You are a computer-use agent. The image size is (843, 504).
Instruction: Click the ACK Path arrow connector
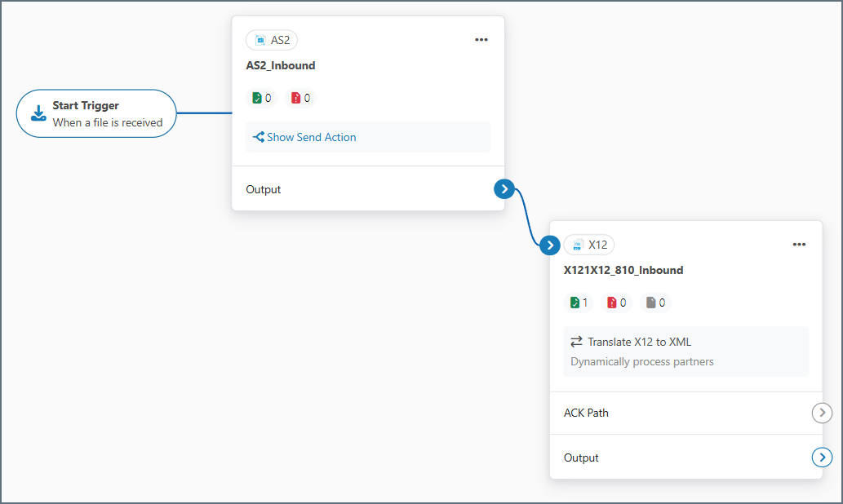click(x=822, y=413)
